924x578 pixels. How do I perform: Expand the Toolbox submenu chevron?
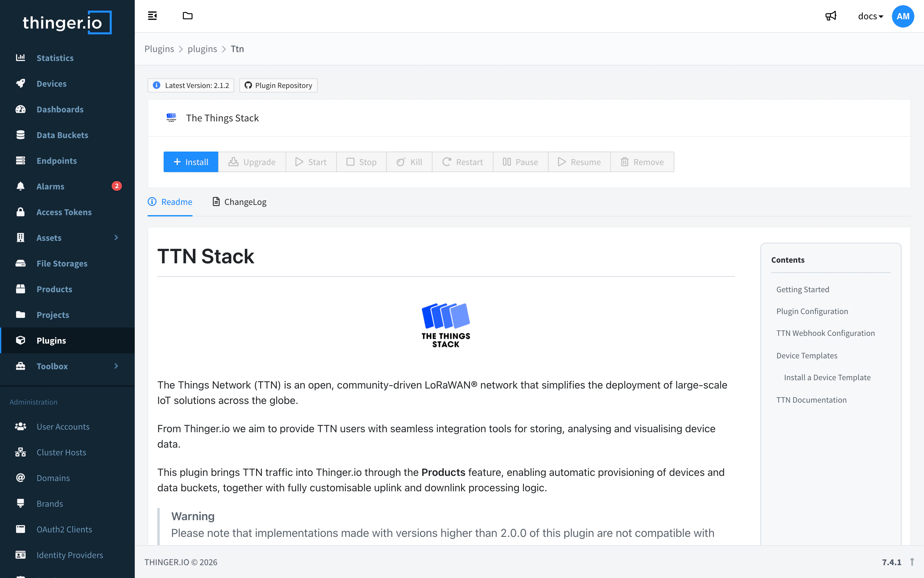[116, 366]
